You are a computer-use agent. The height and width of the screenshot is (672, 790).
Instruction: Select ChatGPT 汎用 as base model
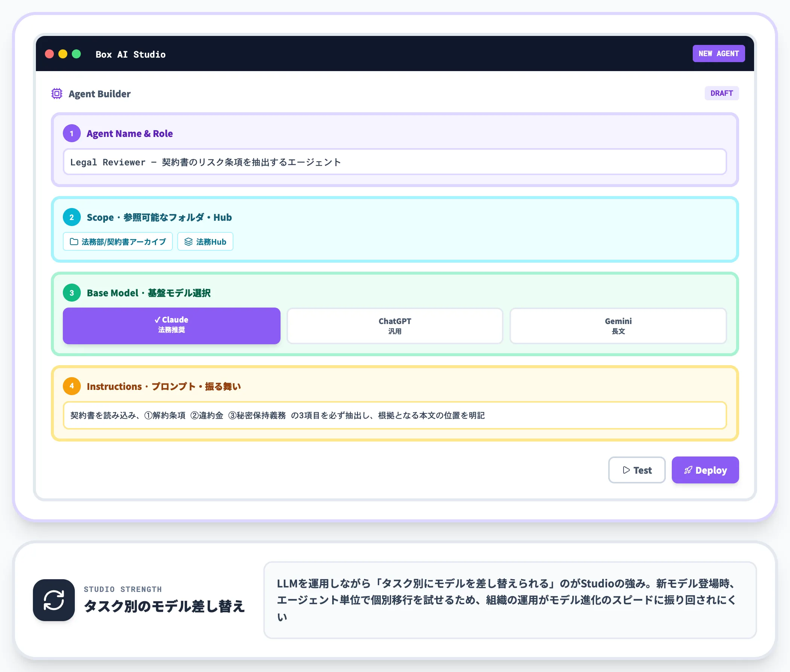pyautogui.click(x=395, y=326)
